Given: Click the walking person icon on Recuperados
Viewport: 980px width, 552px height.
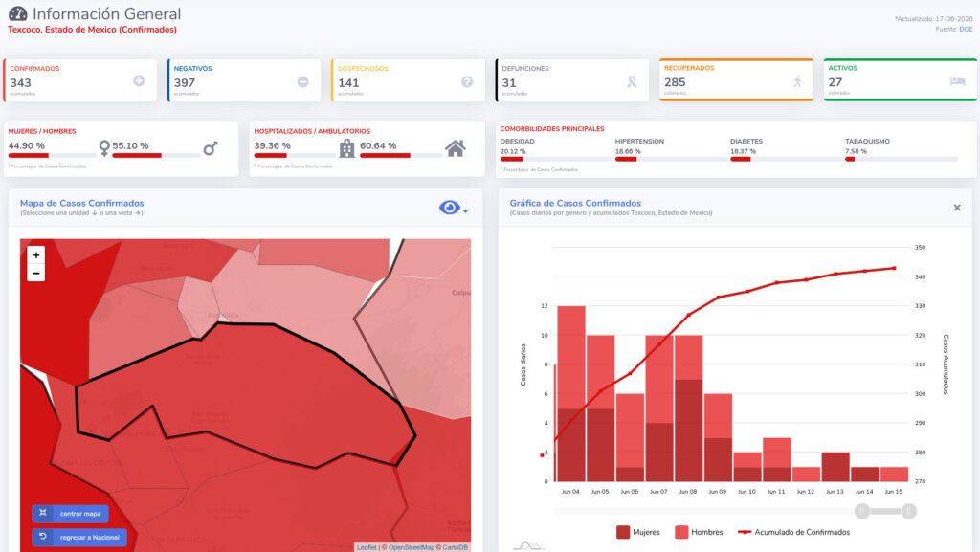Looking at the screenshot, I should 796,81.
